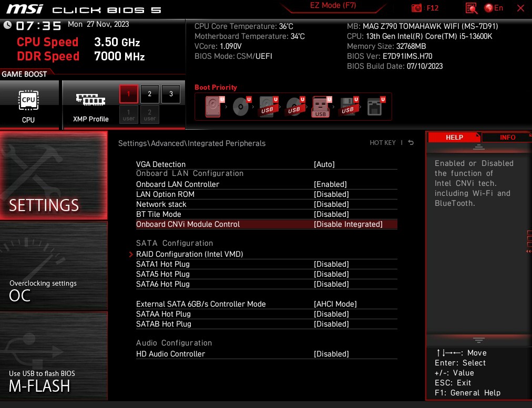Viewport: 532px width, 408px height.
Task: Open the OC overclocking settings section
Action: (54, 266)
